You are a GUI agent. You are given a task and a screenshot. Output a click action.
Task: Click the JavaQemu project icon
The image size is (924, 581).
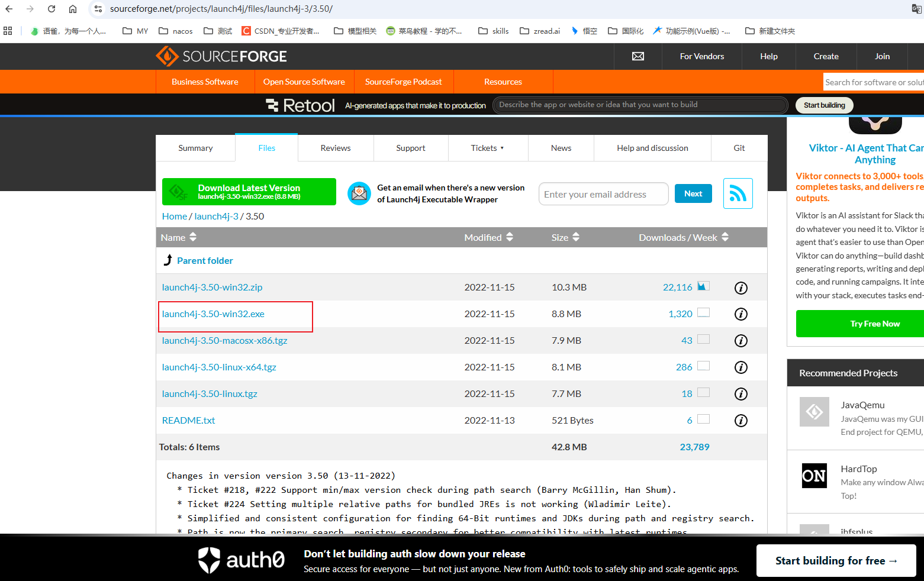(x=814, y=412)
